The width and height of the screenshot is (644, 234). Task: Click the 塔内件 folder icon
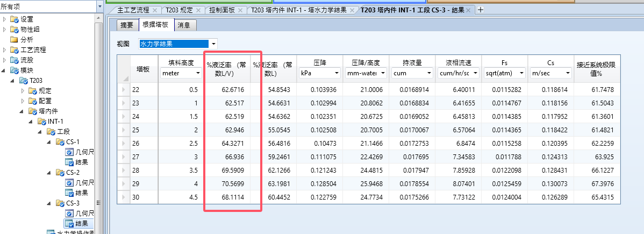[x=32, y=111]
